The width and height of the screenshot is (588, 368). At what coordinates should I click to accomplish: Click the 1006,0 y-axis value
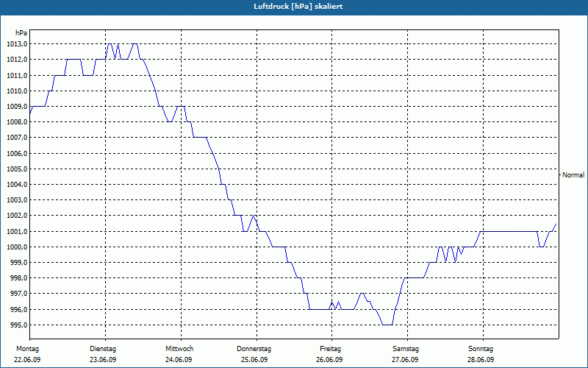coord(17,154)
